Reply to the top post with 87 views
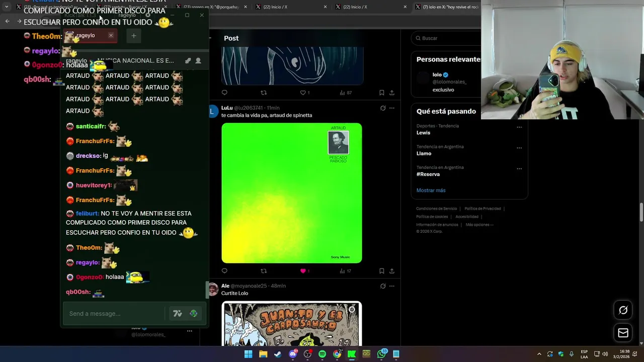 pos(224,93)
